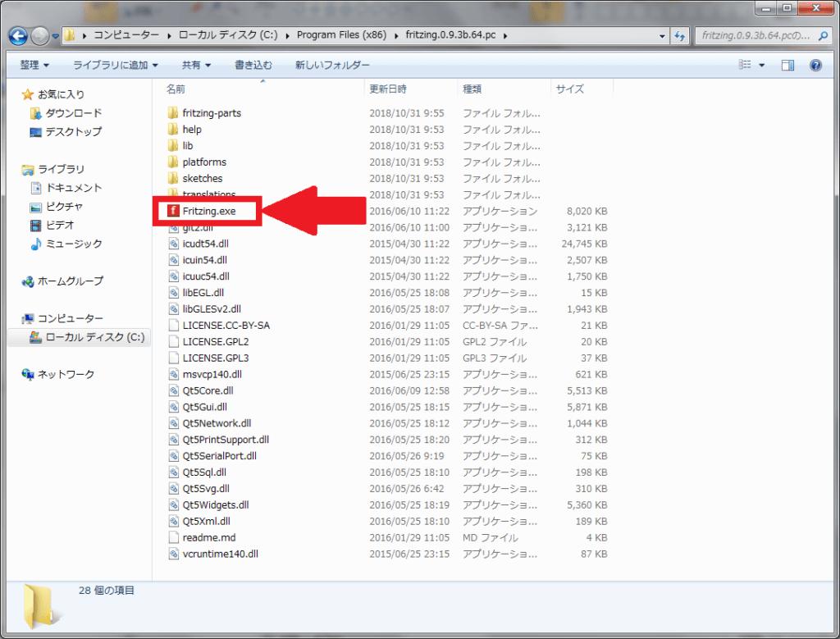Select the icudt54.dll file icon
840x639 pixels.
click(173, 244)
